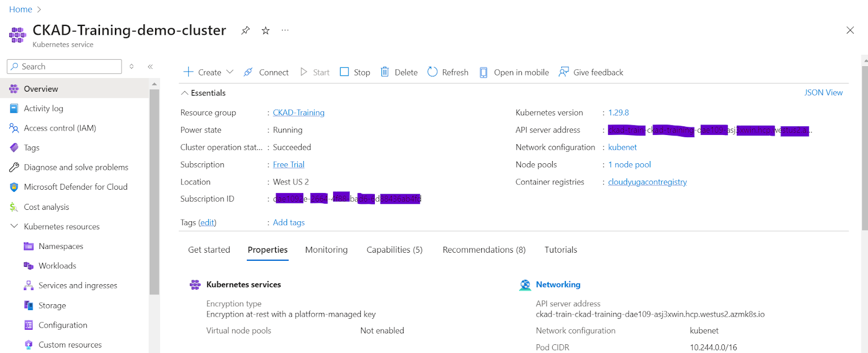Click the Start toolbar button

click(x=315, y=72)
